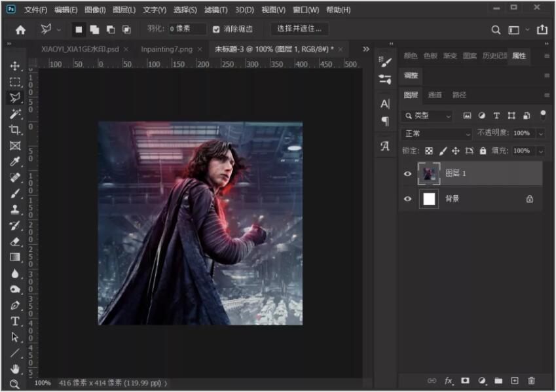Screen dimensions: 556x392
Task: Open the 正常 blend mode dropdown
Action: (x=437, y=134)
